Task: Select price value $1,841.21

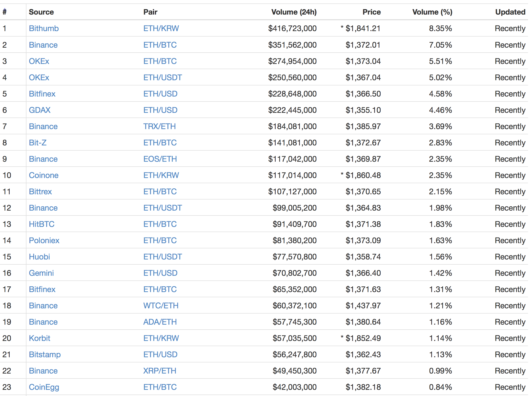Action: (363, 28)
